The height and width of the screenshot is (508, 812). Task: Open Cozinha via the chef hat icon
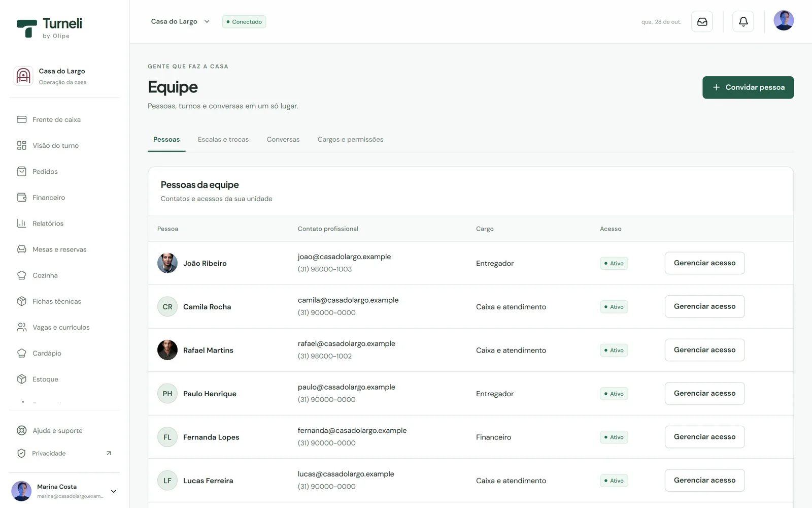(x=22, y=275)
